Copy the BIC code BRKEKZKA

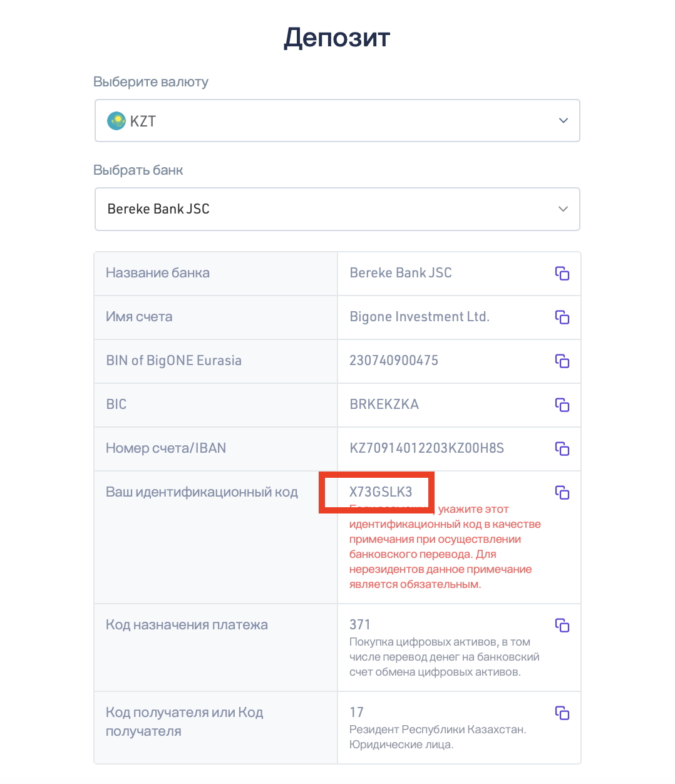click(x=562, y=405)
